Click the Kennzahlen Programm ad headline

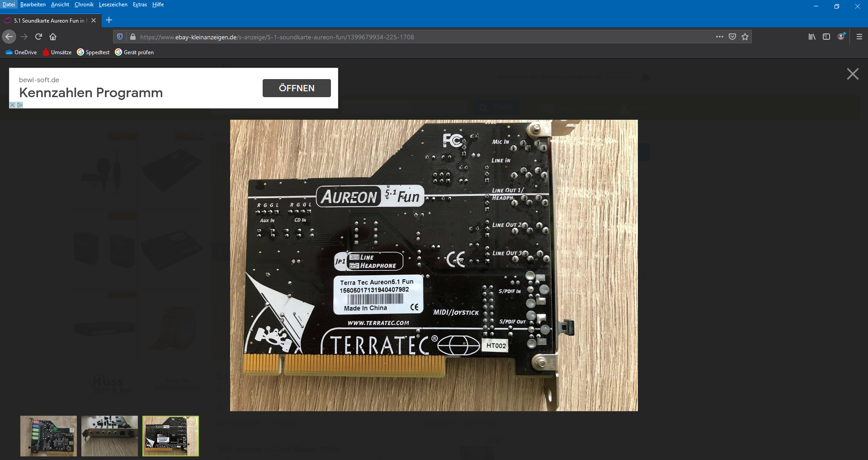click(x=91, y=93)
